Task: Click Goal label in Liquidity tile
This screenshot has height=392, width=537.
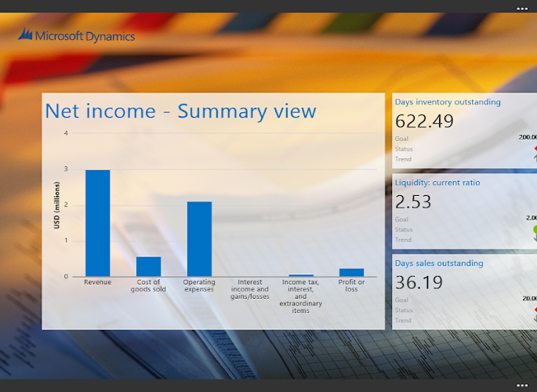Action: (x=401, y=219)
